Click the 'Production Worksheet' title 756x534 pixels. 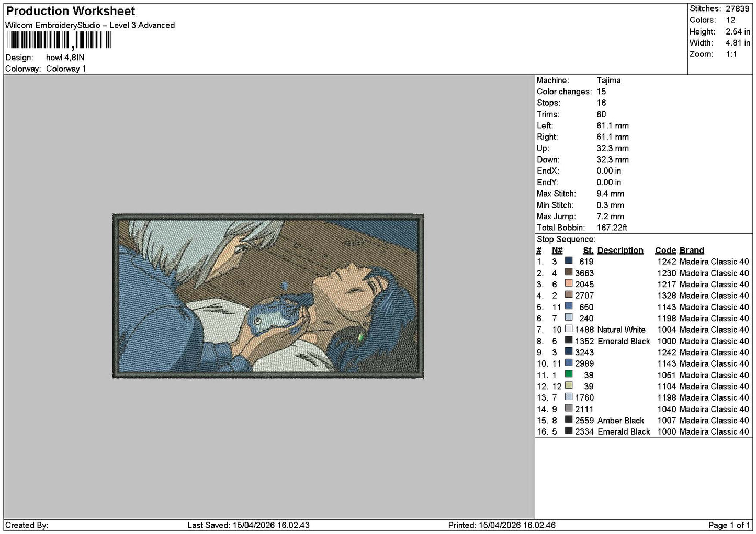(70, 11)
